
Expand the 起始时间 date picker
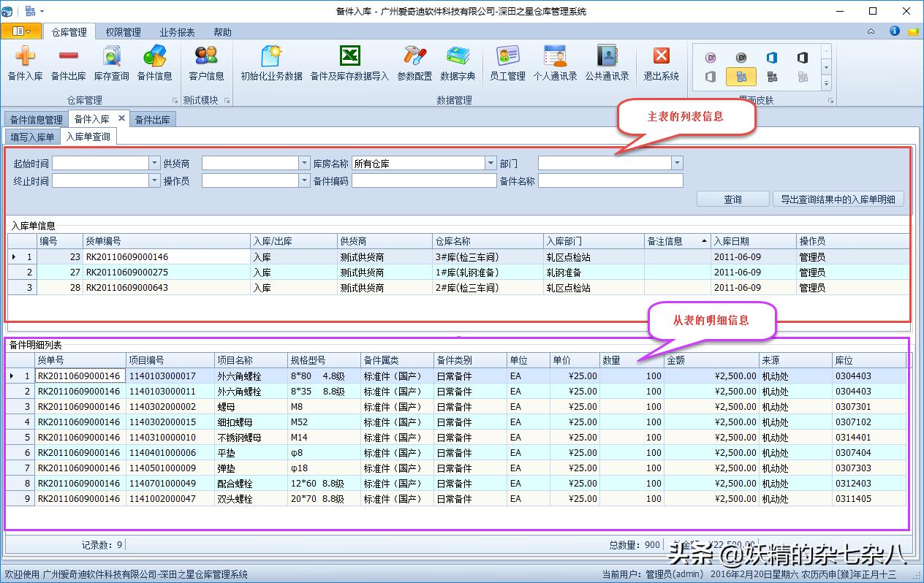click(153, 162)
